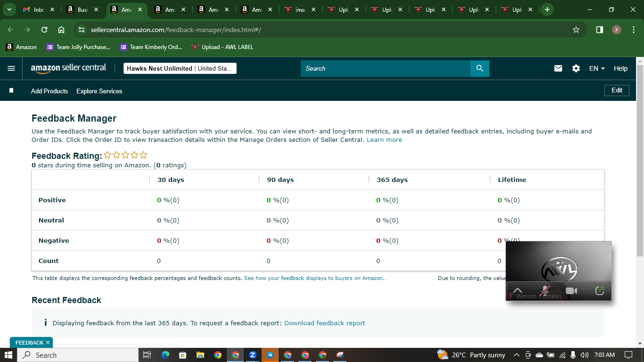
Task: Open Telegram from the taskbar
Action: click(x=270, y=355)
